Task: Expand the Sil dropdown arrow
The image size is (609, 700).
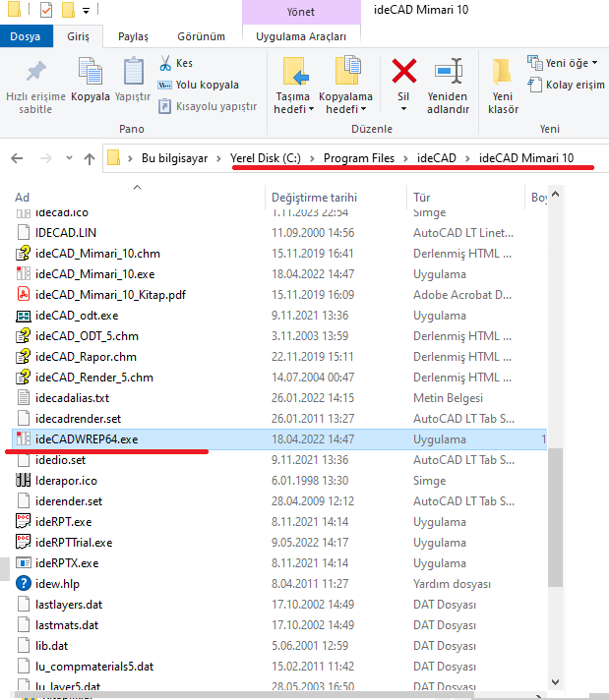Action: click(x=403, y=109)
